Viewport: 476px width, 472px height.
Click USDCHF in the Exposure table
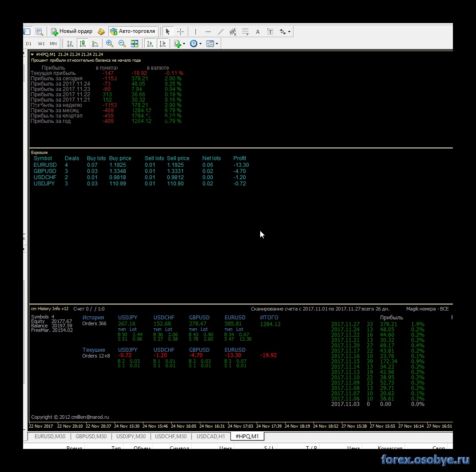point(45,177)
